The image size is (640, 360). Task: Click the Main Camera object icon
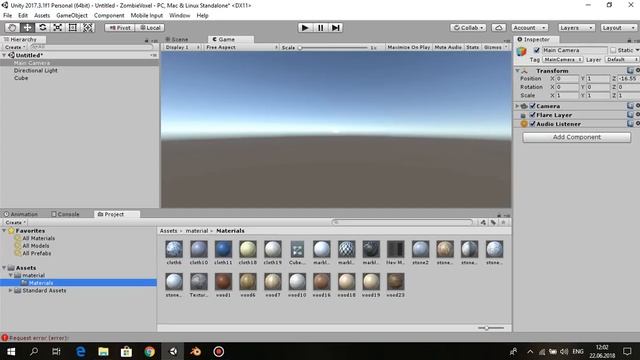(x=522, y=51)
